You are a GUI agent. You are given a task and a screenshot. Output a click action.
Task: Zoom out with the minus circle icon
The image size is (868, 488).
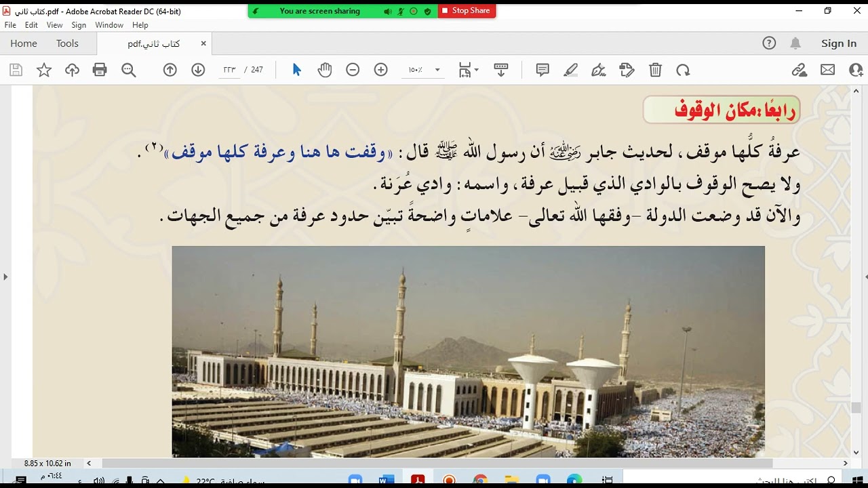point(353,70)
